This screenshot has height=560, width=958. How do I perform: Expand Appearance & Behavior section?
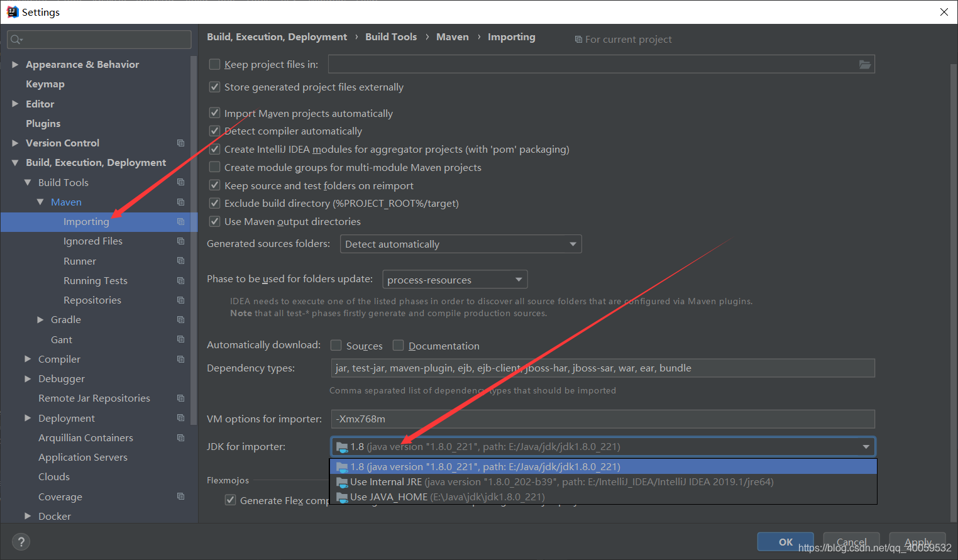pyautogui.click(x=15, y=65)
